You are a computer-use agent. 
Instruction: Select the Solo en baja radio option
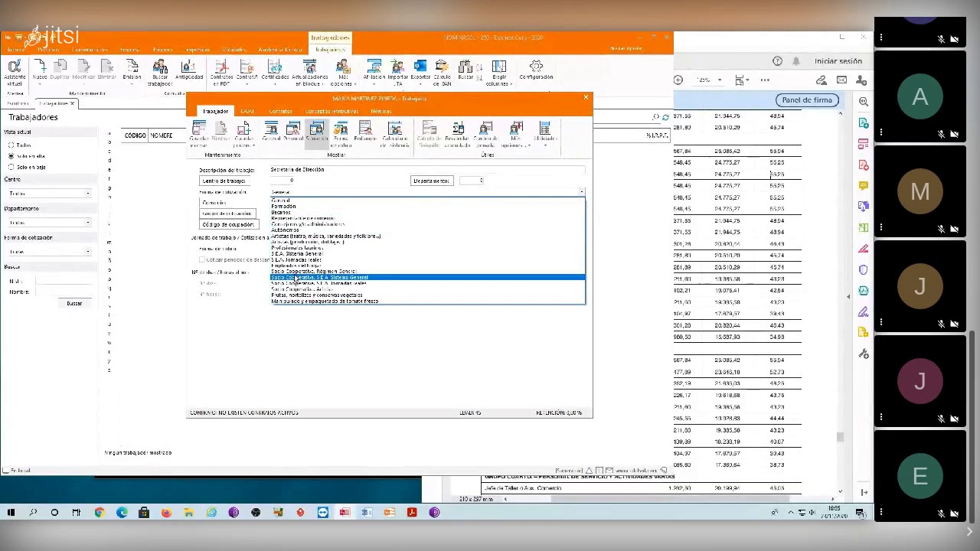pyautogui.click(x=11, y=167)
